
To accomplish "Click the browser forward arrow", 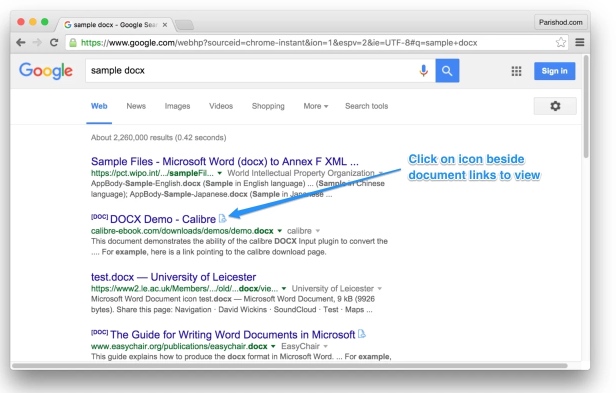I will pyautogui.click(x=37, y=42).
